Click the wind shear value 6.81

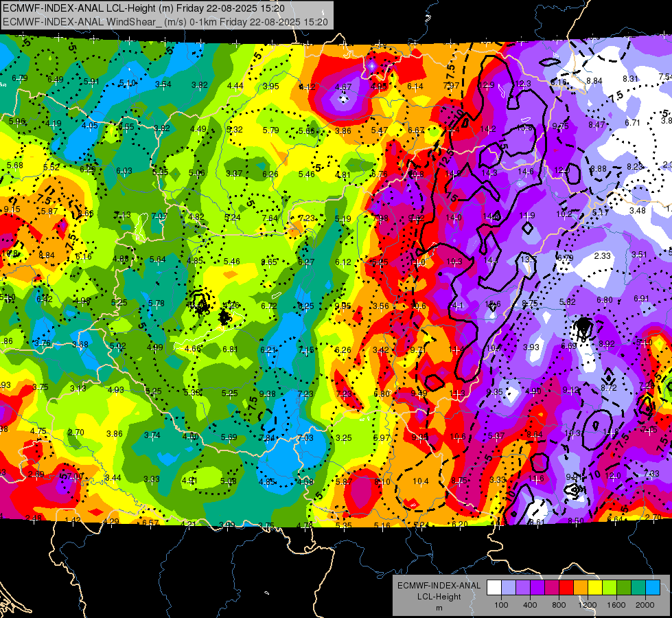pyautogui.click(x=230, y=350)
